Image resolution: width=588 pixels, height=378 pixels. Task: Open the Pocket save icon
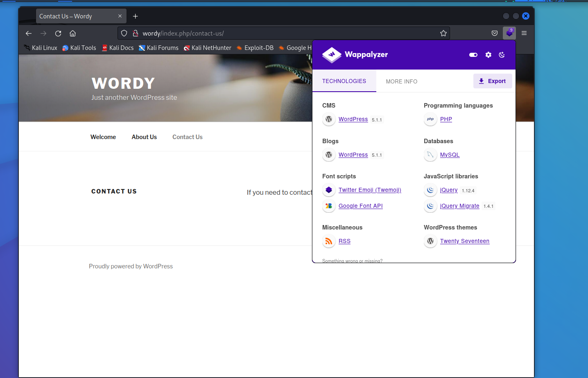point(495,33)
